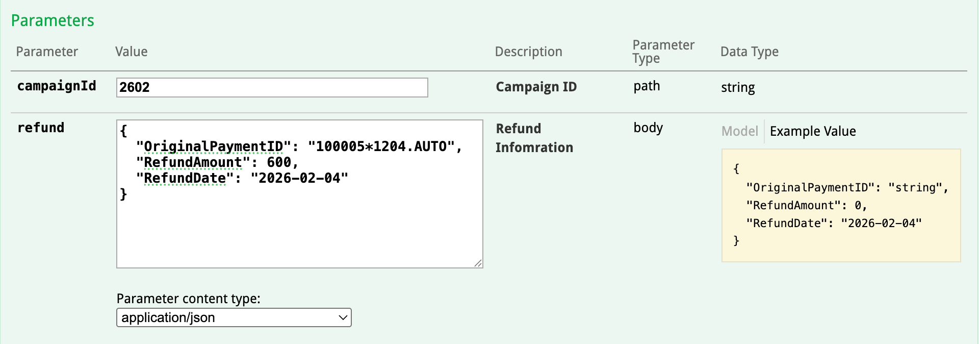Click the textarea resize handle corner

click(x=478, y=263)
